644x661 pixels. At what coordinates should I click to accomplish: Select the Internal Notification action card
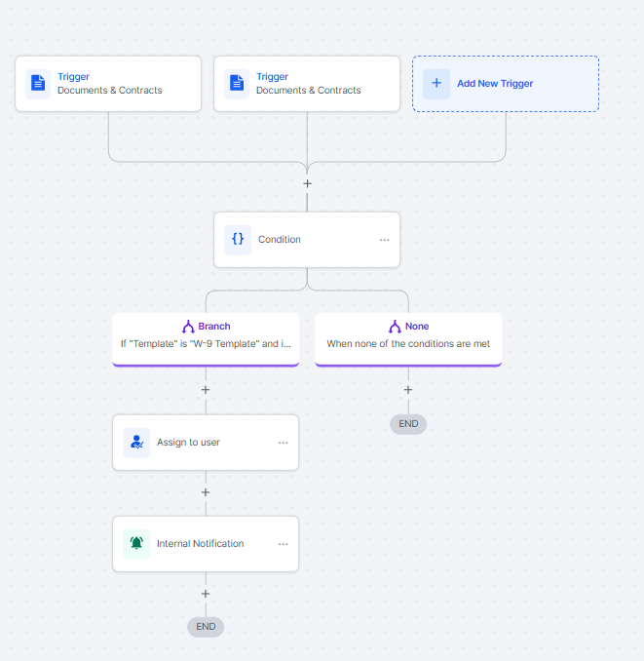tap(206, 544)
